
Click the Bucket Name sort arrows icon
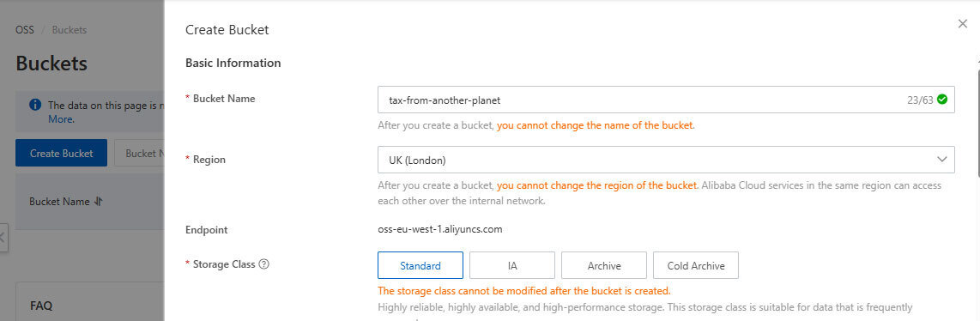click(x=98, y=202)
